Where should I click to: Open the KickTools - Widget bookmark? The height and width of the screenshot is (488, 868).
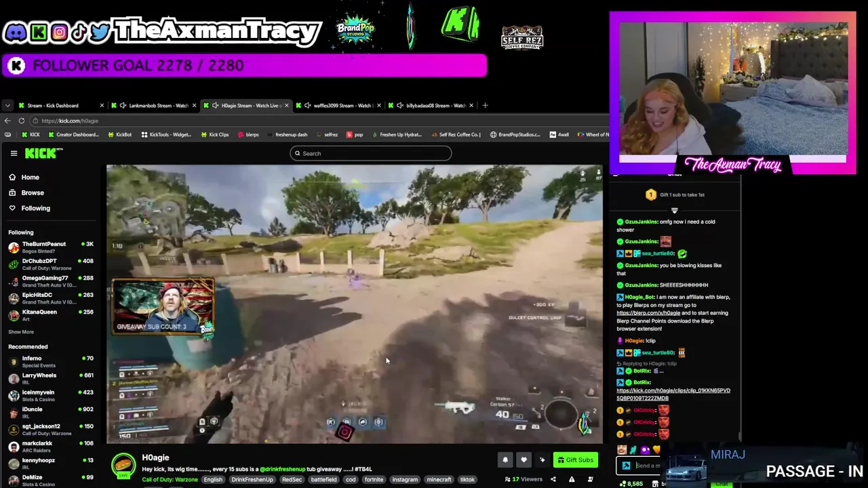click(166, 135)
